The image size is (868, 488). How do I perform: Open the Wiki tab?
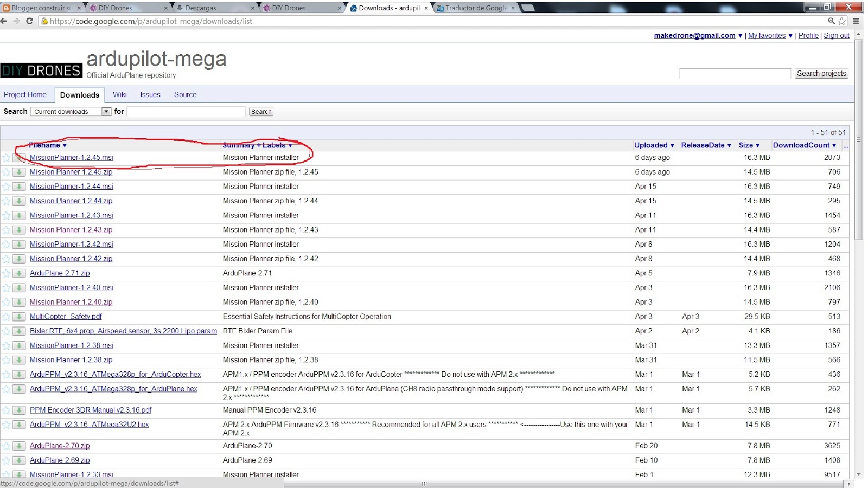[120, 94]
